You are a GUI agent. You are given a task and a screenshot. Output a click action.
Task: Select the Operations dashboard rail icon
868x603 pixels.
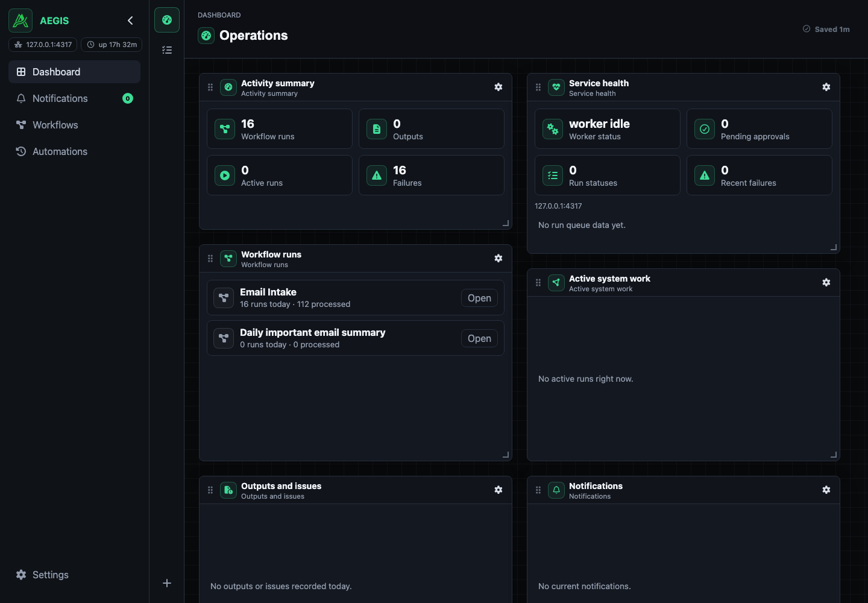167,20
